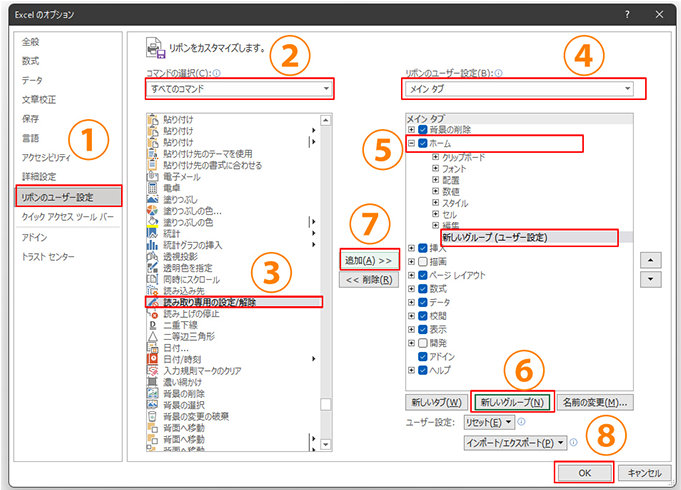The height and width of the screenshot is (490, 681).
Task: Select the 日付/時刻 command icon
Action: 152,359
